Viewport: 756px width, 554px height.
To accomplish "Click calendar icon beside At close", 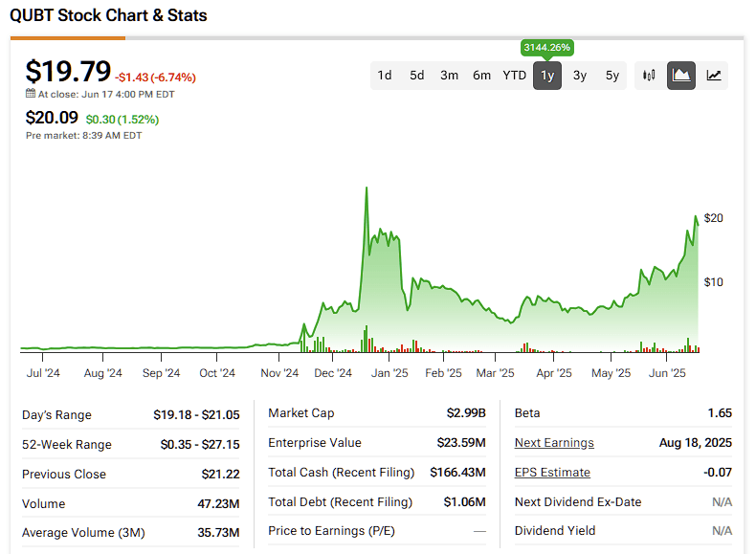I will (x=31, y=94).
